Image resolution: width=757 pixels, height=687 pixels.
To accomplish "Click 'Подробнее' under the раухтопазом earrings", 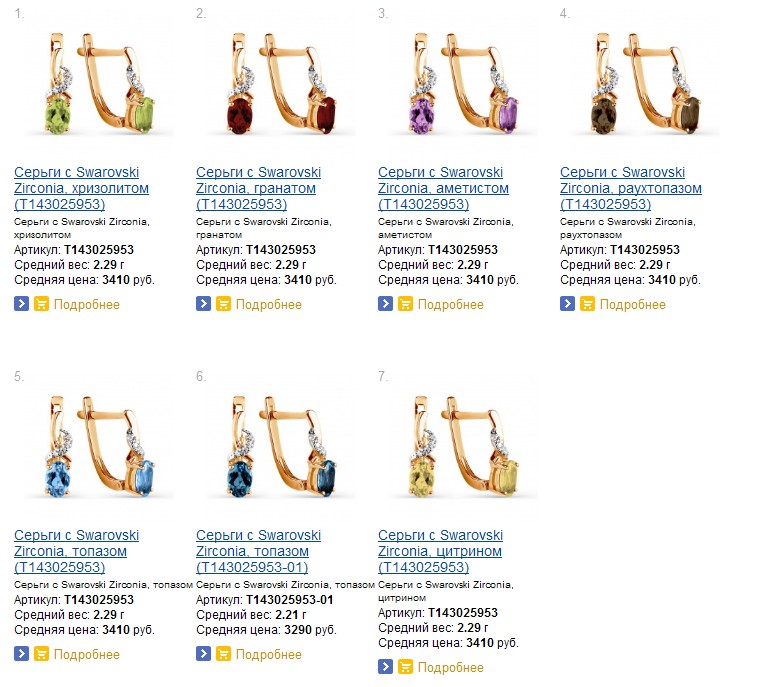I will coord(633,304).
